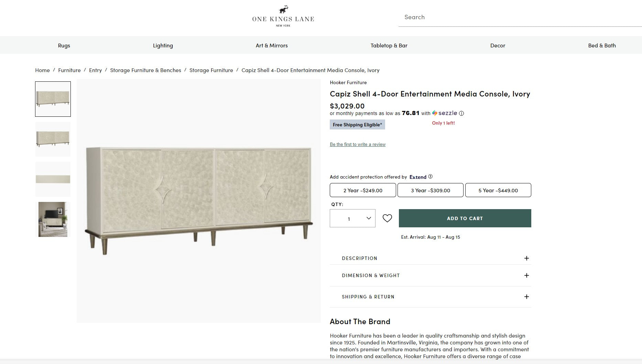Image resolution: width=642 pixels, height=364 pixels.
Task: Open Storage Furniture breadcrumb link
Action: tap(211, 70)
